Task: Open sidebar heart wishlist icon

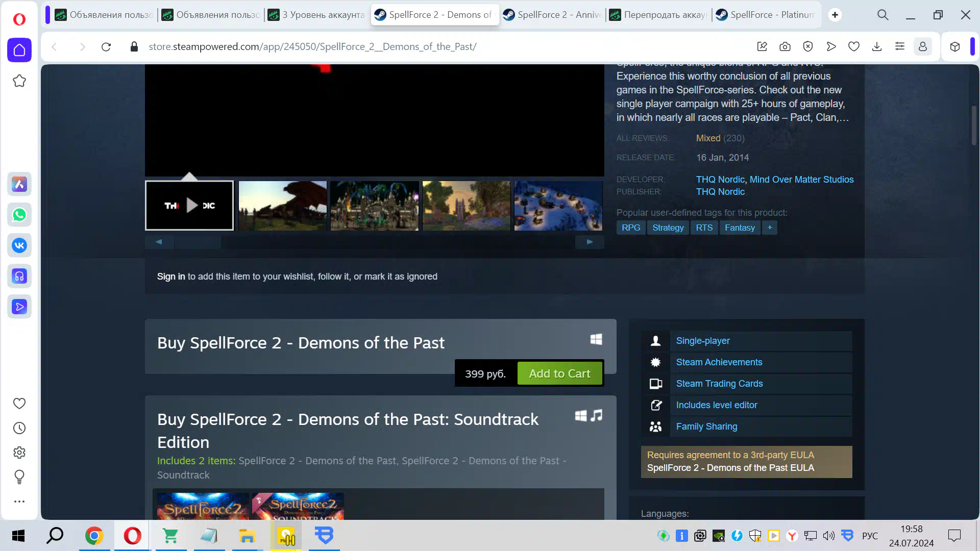Action: coord(19,404)
